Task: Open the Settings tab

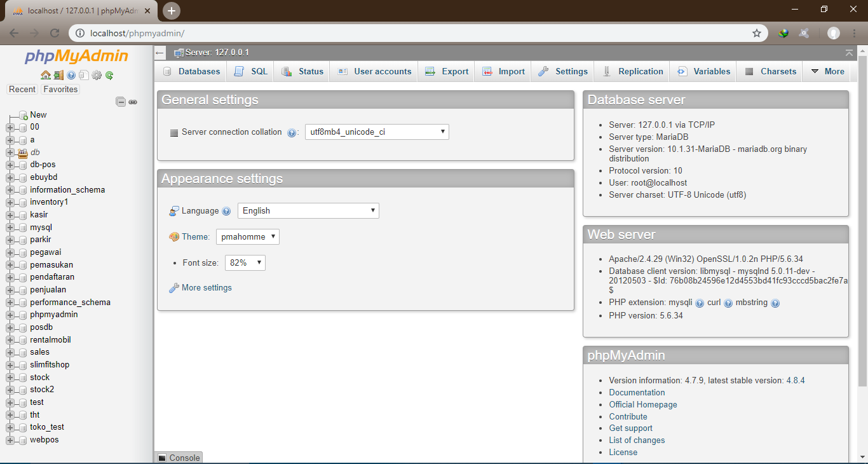Action: (562, 71)
